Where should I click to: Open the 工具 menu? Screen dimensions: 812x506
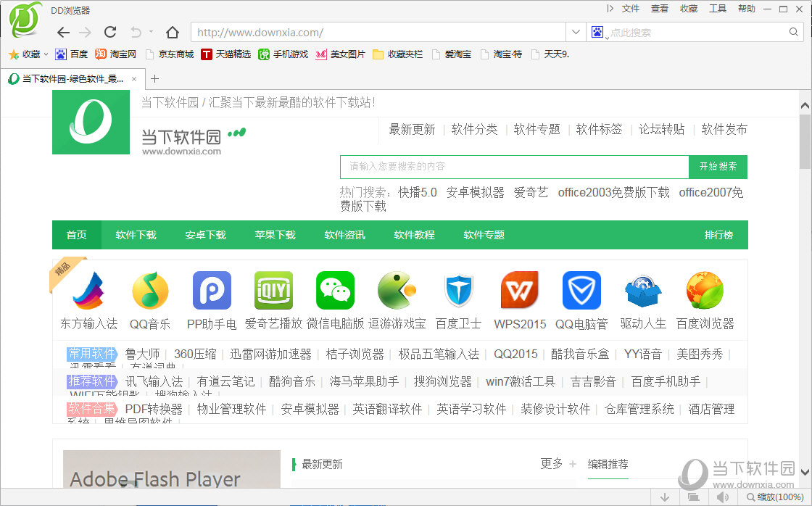[717, 9]
